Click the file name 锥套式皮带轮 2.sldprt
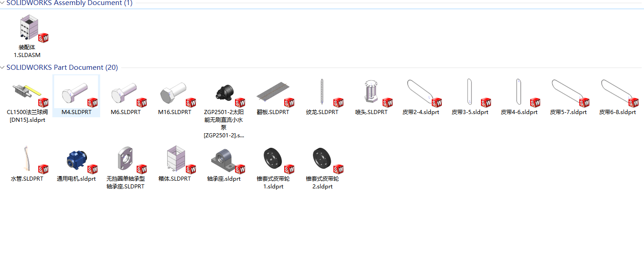644x271 pixels. click(x=322, y=182)
